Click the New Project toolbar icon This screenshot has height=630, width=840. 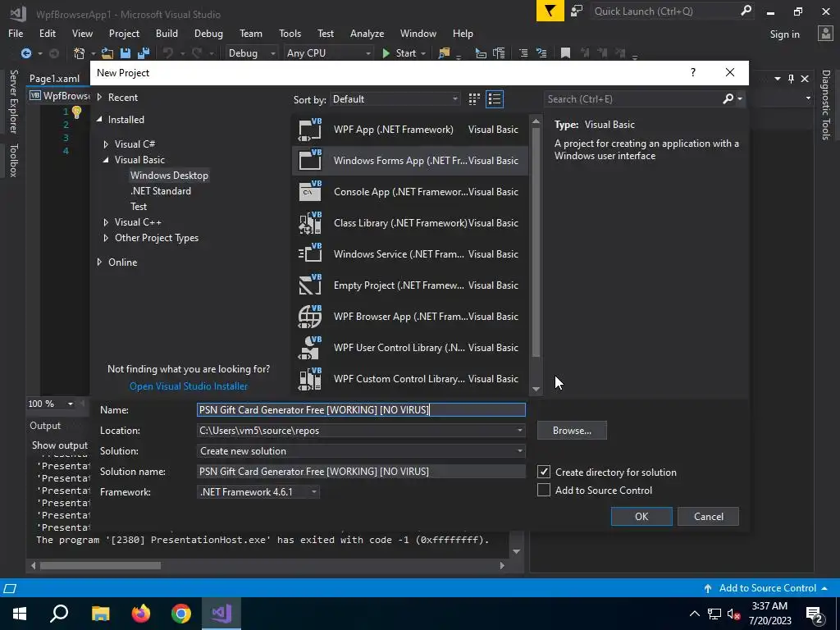click(80, 53)
